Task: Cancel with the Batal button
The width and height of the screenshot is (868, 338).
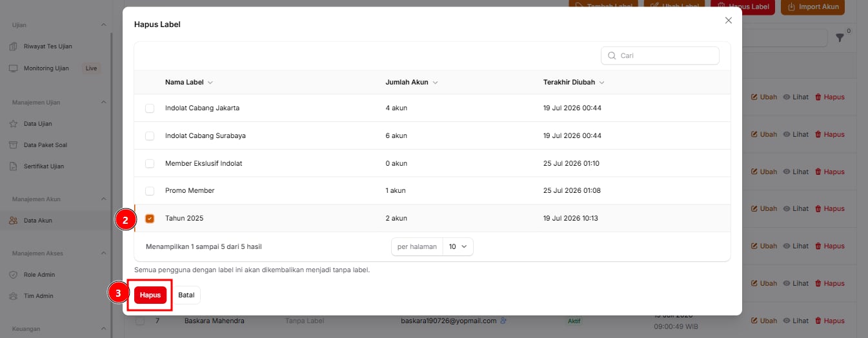Action: (x=187, y=295)
